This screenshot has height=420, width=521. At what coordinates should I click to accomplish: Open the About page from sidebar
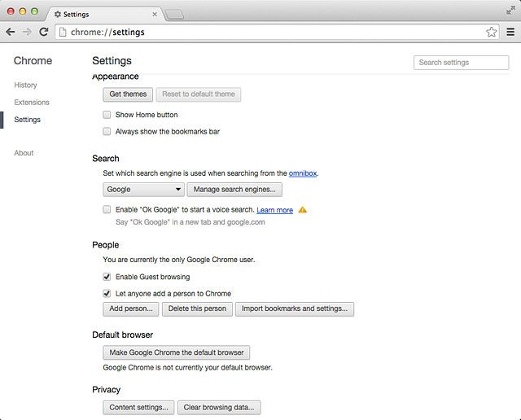pos(24,153)
